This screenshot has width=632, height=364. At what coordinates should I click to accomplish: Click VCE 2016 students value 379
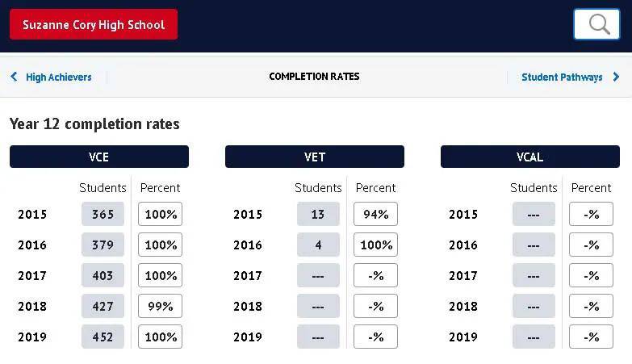[103, 245]
